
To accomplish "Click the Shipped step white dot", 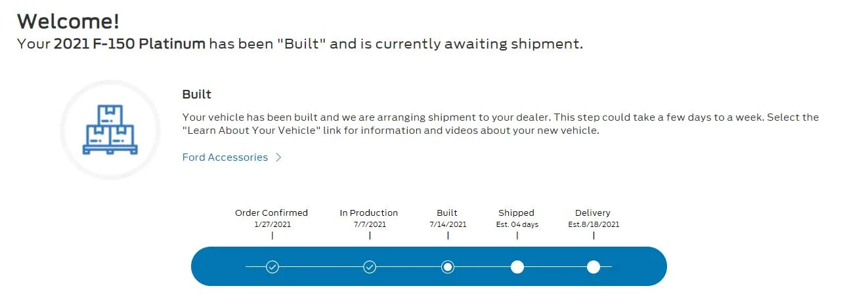I will pos(517,267).
